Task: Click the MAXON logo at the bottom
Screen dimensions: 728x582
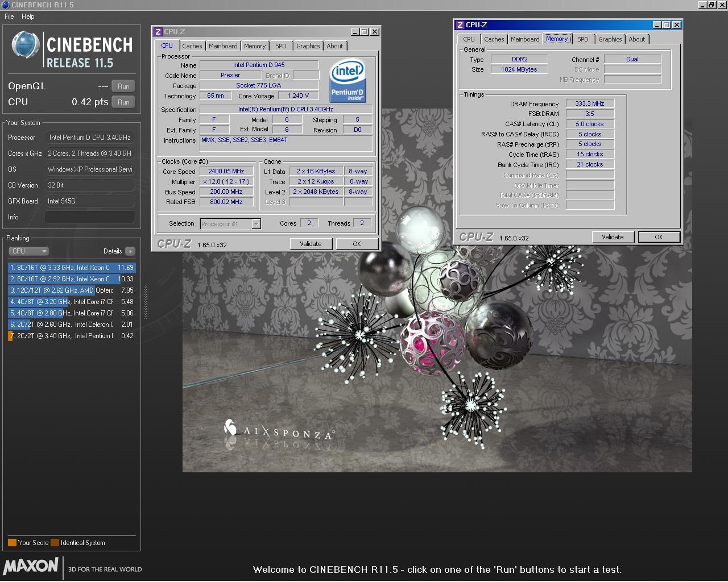Action: click(31, 566)
